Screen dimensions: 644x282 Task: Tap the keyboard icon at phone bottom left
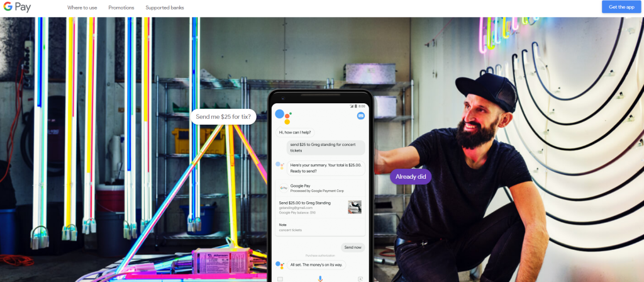coord(280,279)
